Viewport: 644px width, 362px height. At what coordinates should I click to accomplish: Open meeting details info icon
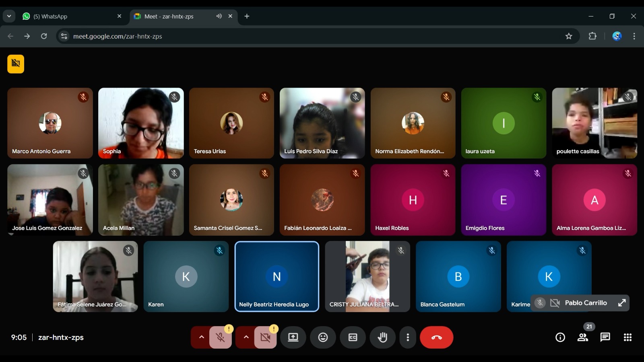pos(560,337)
